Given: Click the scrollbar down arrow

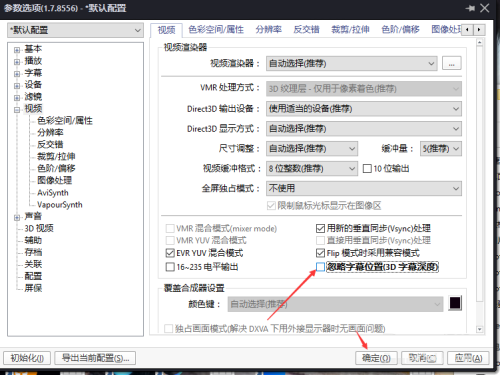Looking at the screenshot, I should click(x=479, y=329).
